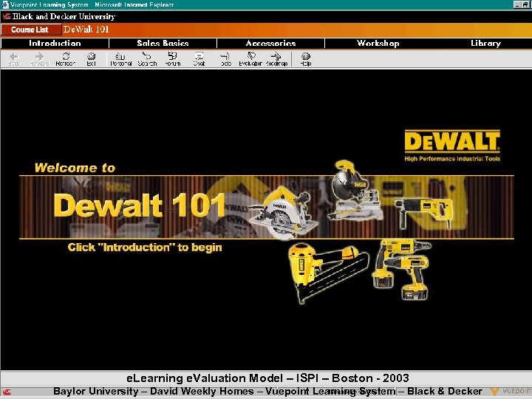Open the Workshop menu tab
This screenshot has width=532, height=399.
[x=378, y=43]
